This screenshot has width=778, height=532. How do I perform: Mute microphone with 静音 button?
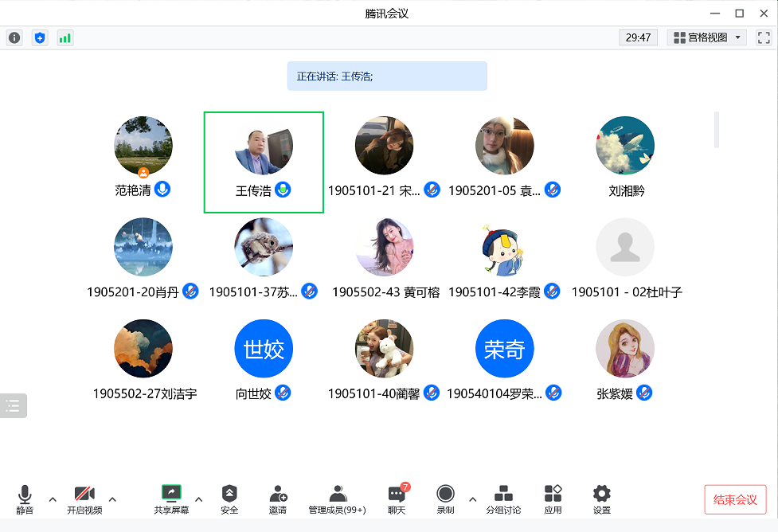(x=25, y=499)
